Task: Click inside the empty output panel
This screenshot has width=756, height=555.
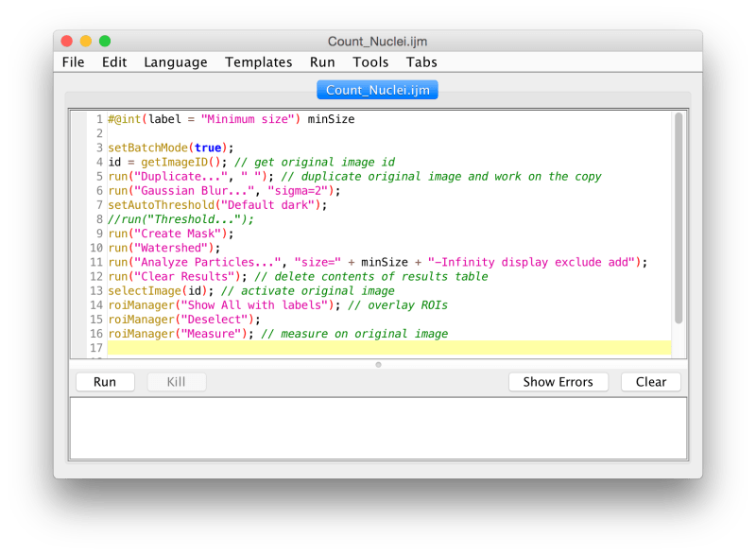Action: pyautogui.click(x=378, y=425)
